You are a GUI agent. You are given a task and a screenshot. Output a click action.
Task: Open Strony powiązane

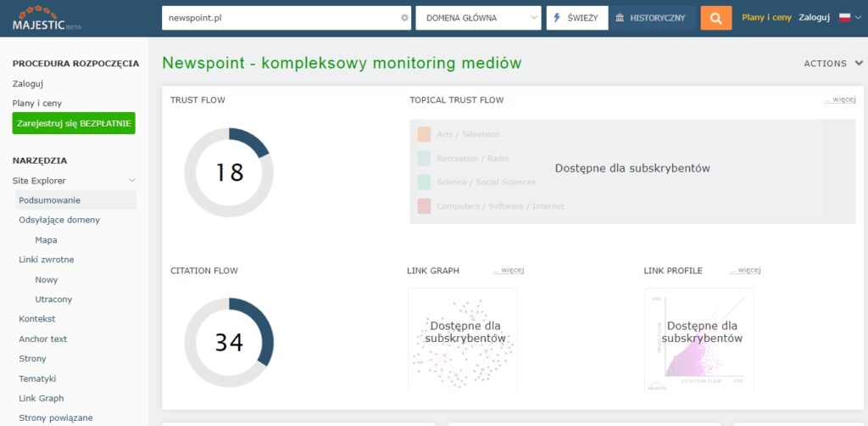coord(56,418)
